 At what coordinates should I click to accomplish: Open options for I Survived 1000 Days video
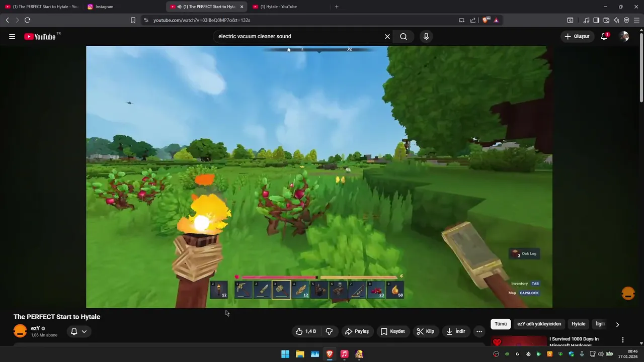click(x=622, y=340)
